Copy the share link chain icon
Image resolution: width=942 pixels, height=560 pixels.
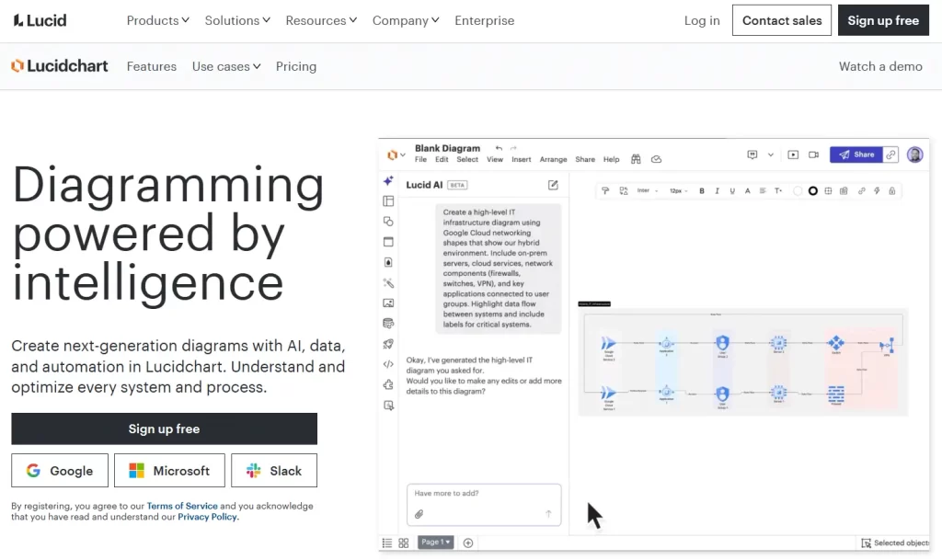(890, 154)
